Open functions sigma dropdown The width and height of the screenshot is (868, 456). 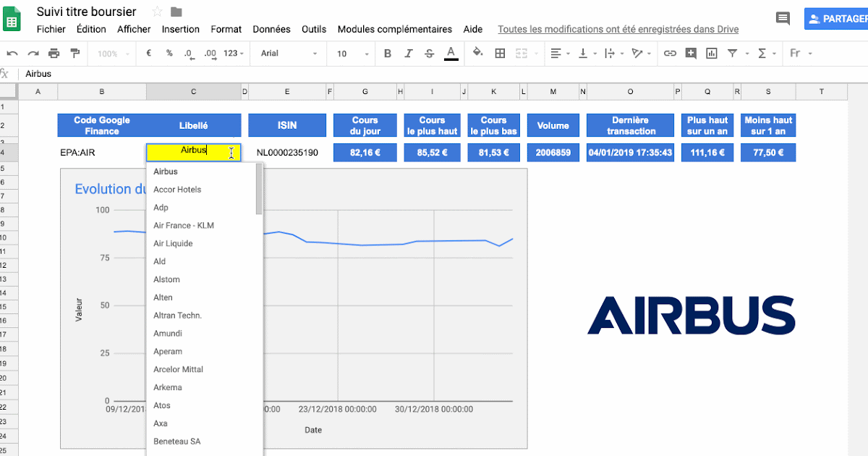coord(767,54)
